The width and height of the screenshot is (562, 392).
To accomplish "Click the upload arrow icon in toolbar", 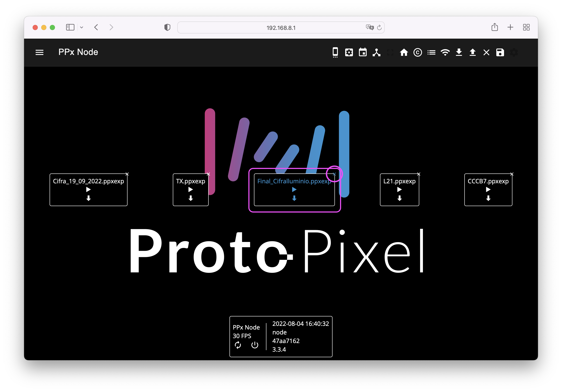I will point(472,52).
